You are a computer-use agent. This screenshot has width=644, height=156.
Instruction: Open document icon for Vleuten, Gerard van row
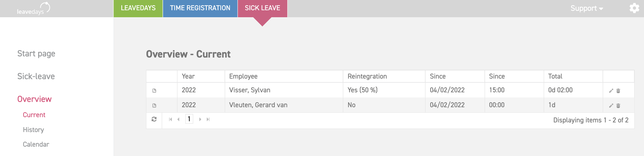coord(154,105)
